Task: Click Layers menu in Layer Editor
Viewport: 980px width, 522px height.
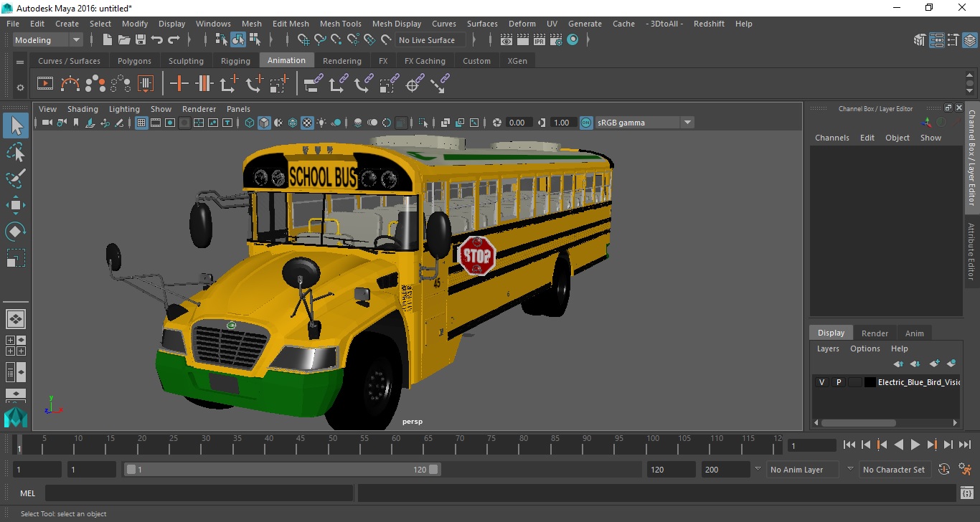Action: [828, 348]
